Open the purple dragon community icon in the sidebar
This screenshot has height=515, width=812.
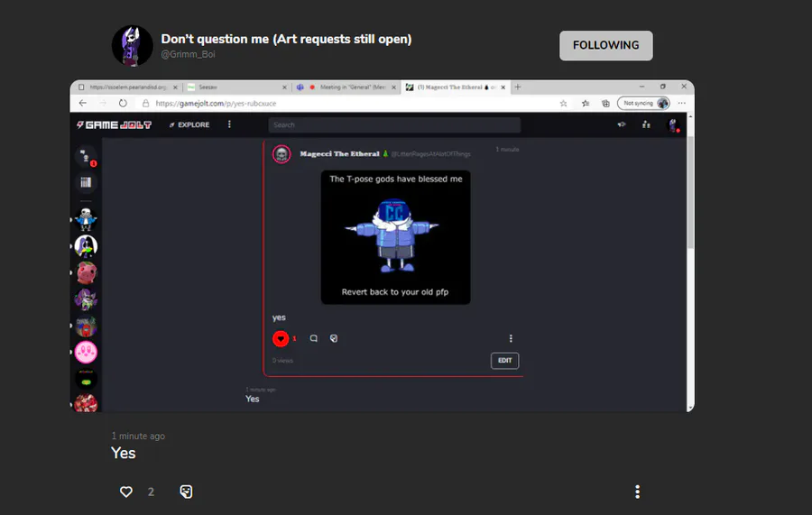pyautogui.click(x=86, y=299)
